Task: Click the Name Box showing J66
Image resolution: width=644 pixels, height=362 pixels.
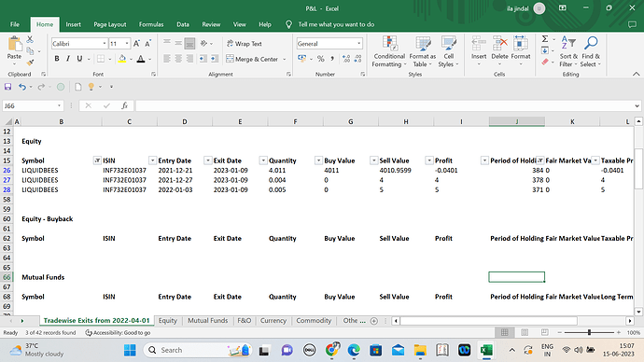Action: tap(32, 105)
